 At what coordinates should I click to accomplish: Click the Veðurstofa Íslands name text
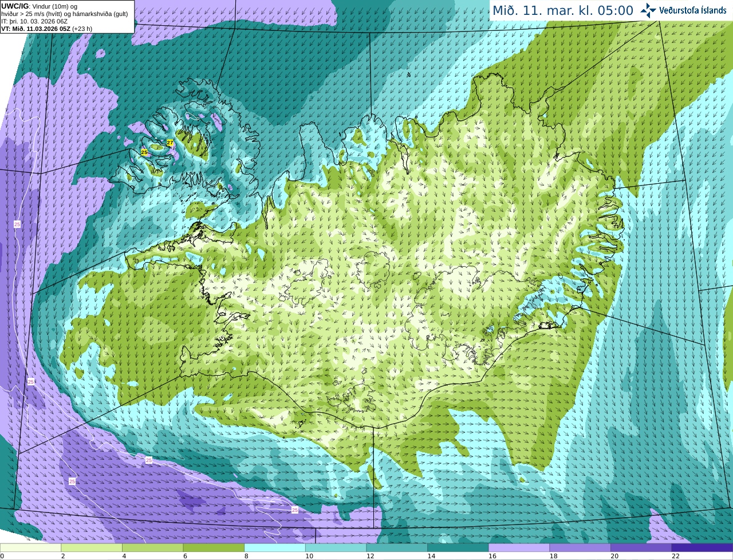point(693,10)
